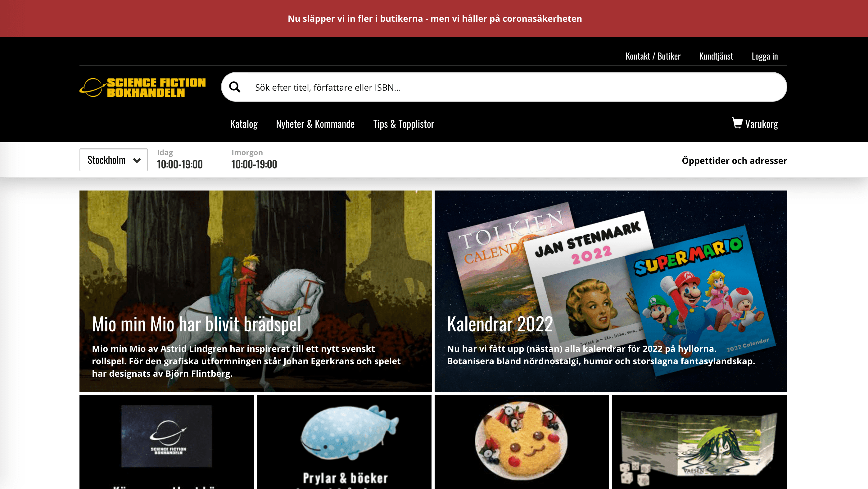Open Öppettider och adresser link

pos(734,161)
